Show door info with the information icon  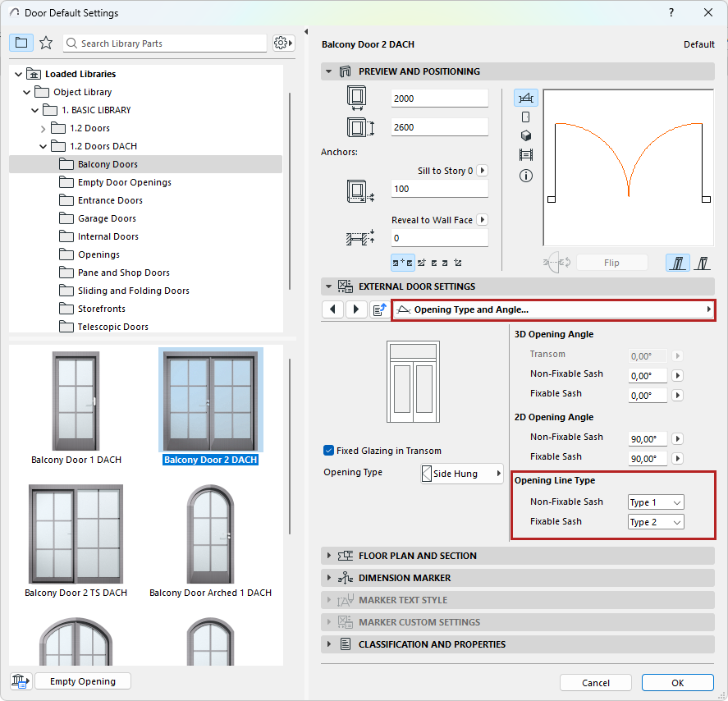coord(525,176)
